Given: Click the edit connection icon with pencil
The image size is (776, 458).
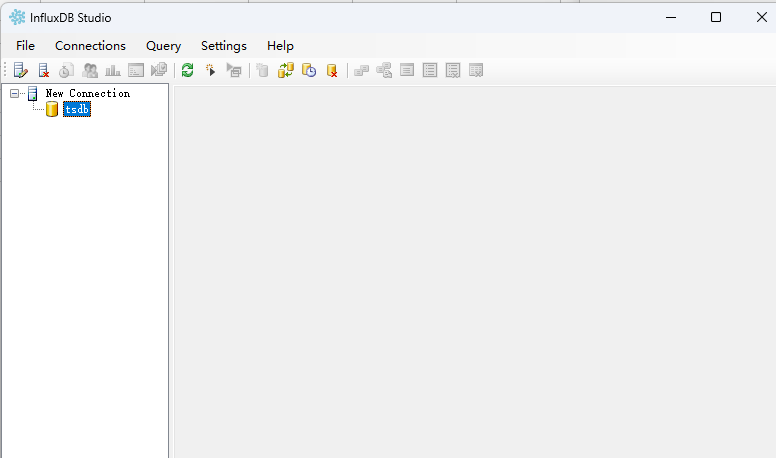Looking at the screenshot, I should point(20,70).
